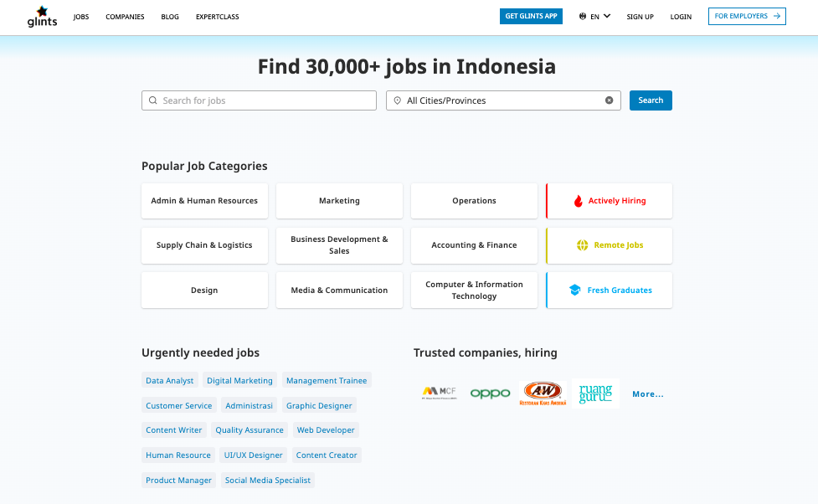
Task: Open the A&W company logo
Action: [543, 393]
